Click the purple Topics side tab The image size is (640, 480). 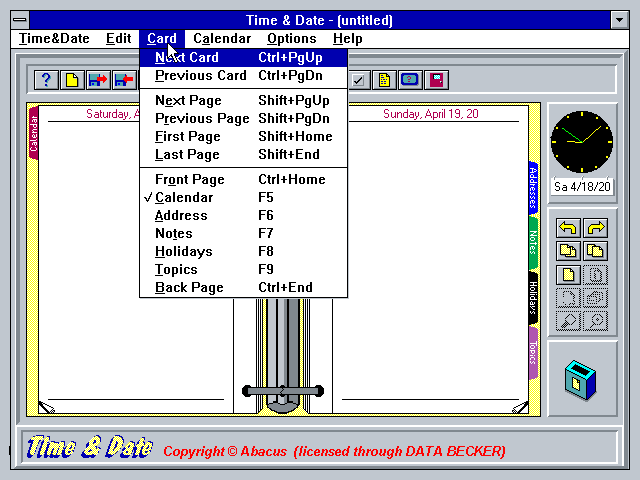[x=533, y=353]
